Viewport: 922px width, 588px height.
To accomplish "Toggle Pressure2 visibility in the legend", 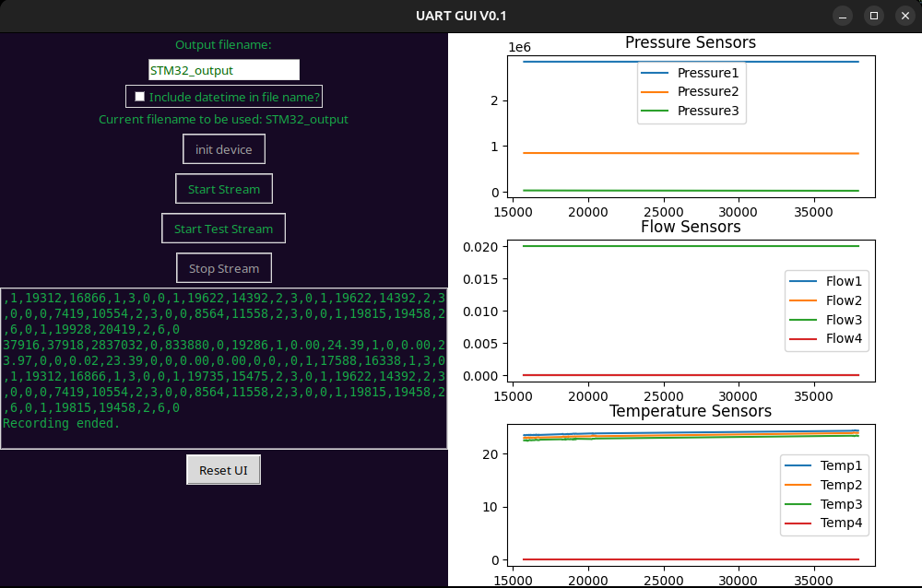I will tap(708, 91).
